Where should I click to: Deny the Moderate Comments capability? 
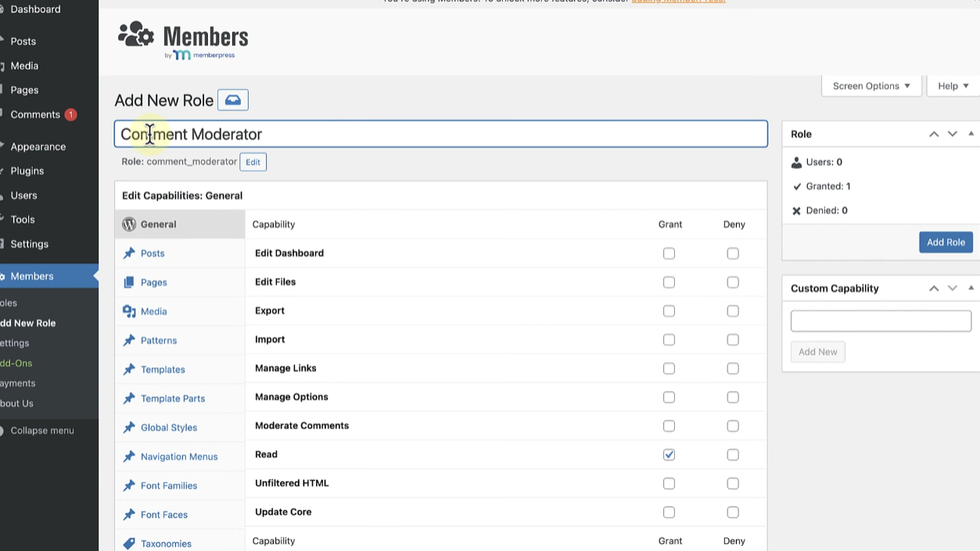coord(733,425)
